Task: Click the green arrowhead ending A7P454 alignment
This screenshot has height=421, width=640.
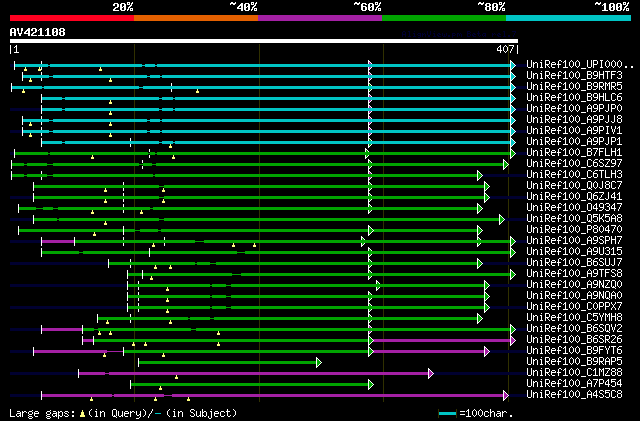Action: (x=371, y=385)
